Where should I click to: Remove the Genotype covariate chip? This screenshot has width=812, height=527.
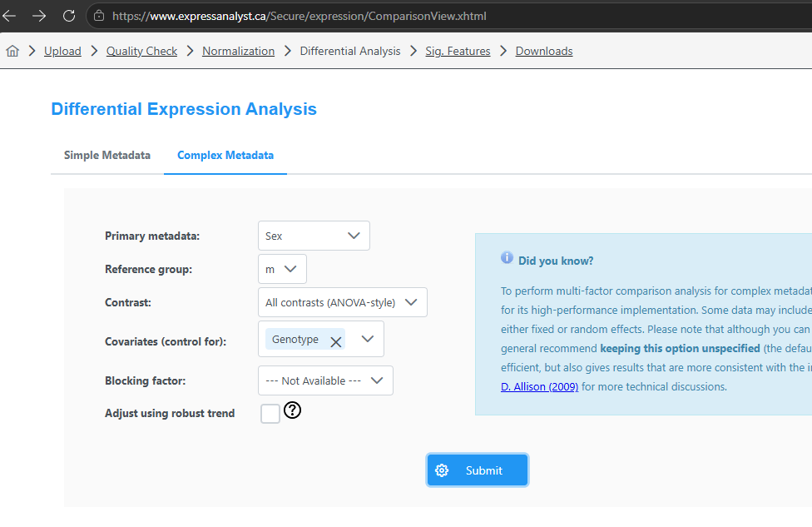pyautogui.click(x=335, y=341)
